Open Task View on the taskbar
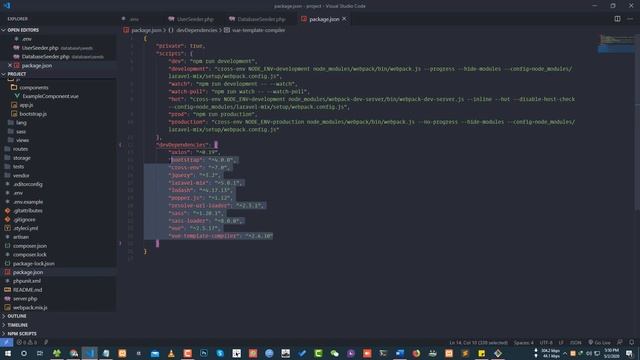Viewport: 640px width, 360px height. pyautogui.click(x=40, y=353)
